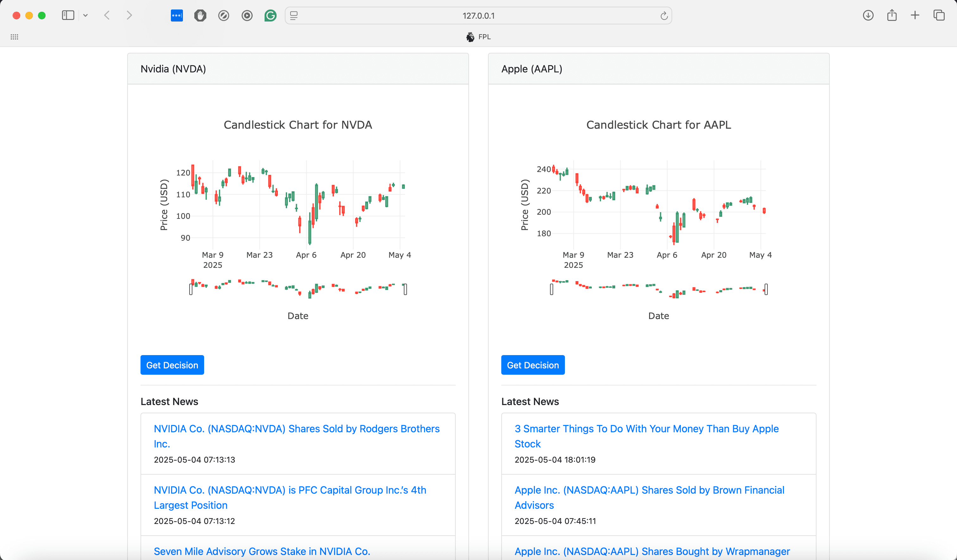Click timestamp 2025-05-04 07:13:12

[x=194, y=521]
